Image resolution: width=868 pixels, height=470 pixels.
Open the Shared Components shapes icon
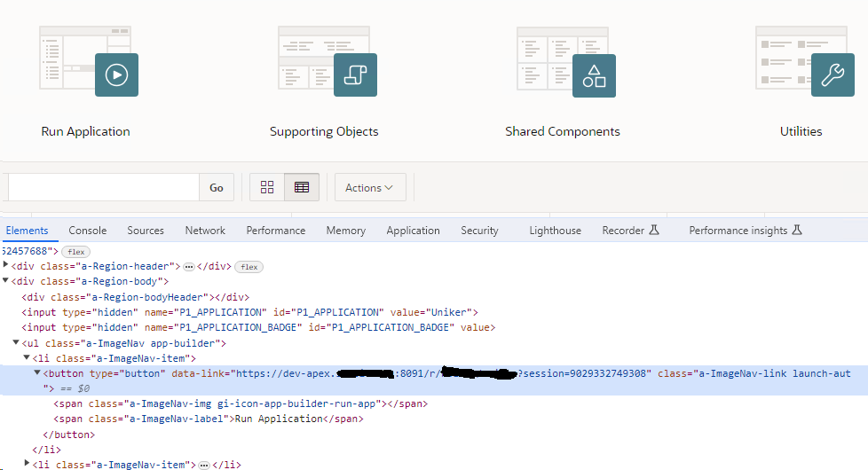coord(594,75)
